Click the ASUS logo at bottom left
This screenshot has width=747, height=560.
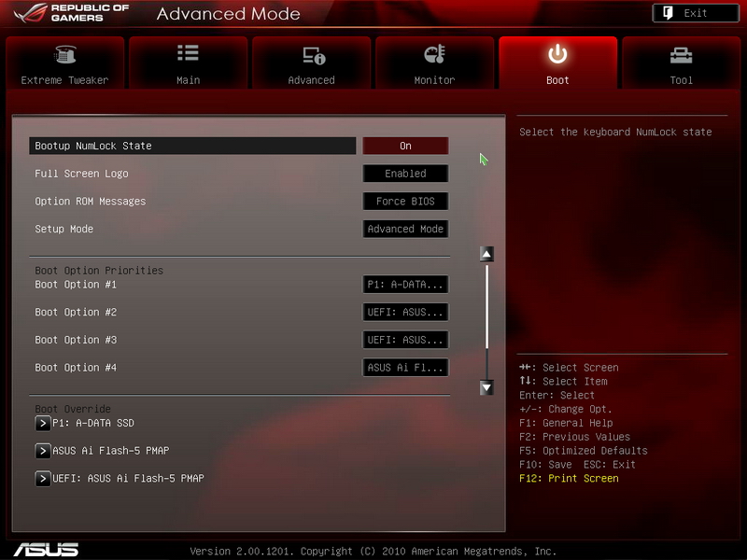(x=46, y=550)
